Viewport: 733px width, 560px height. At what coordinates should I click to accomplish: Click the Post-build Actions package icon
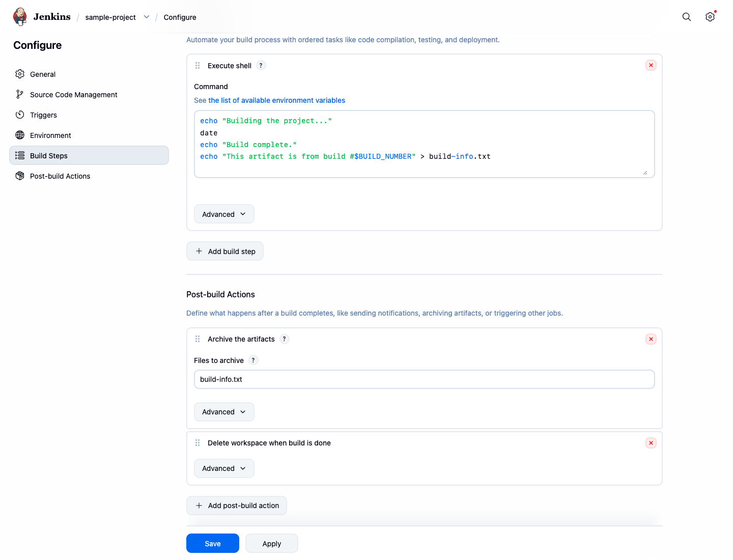pyautogui.click(x=20, y=176)
